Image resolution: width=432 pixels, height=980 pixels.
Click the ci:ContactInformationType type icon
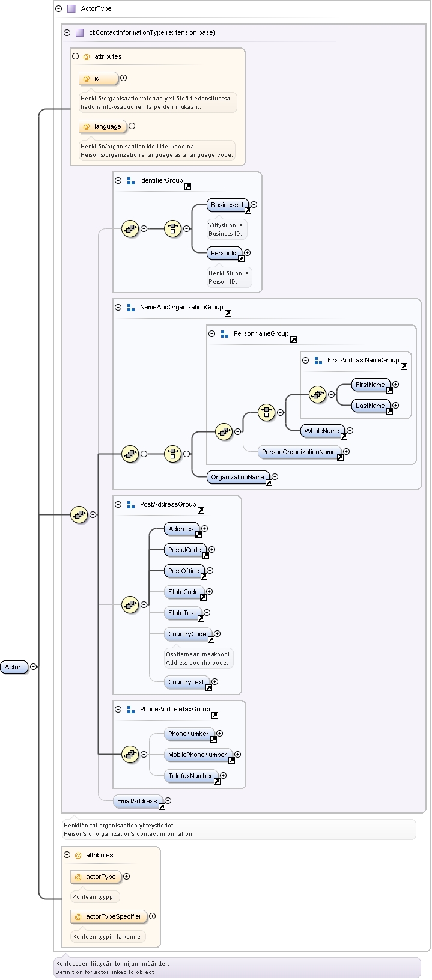click(80, 32)
